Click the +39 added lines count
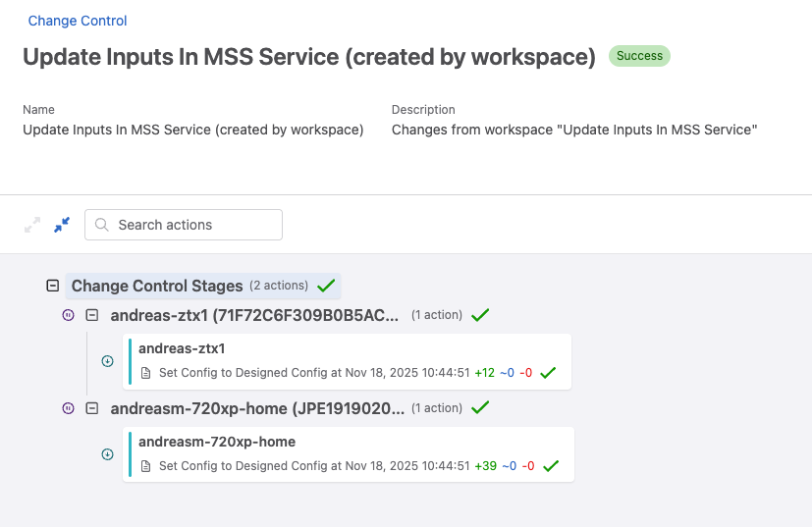812x527 pixels. (x=485, y=466)
